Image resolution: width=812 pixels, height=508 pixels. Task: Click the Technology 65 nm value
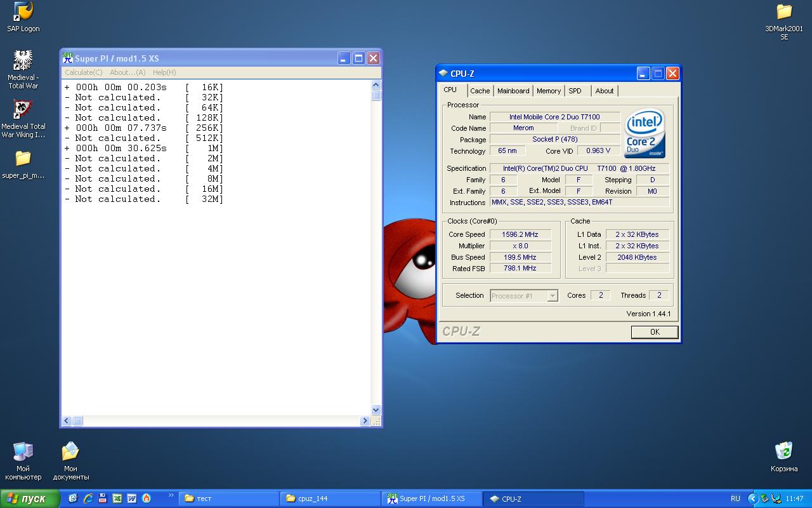[507, 150]
